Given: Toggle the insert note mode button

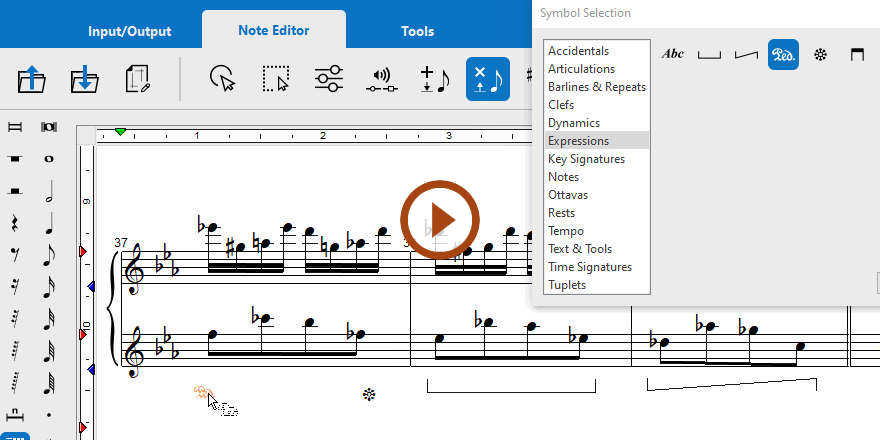Looking at the screenshot, I should [435, 79].
